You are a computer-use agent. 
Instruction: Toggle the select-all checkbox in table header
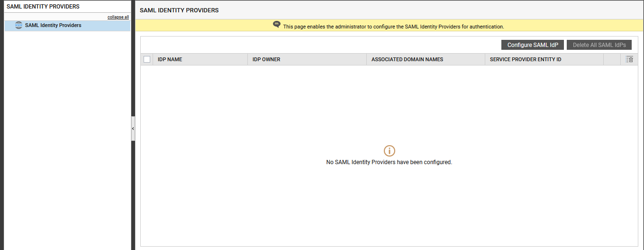[x=147, y=59]
